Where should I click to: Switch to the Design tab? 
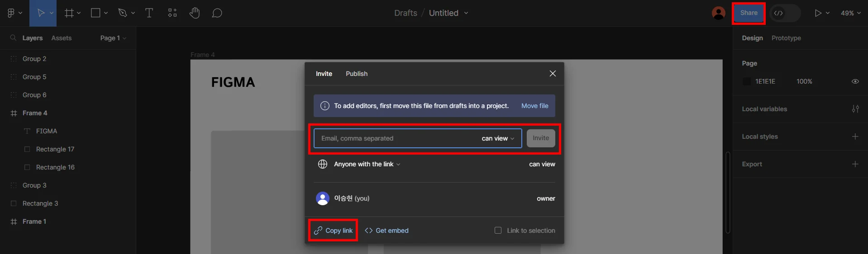pyautogui.click(x=752, y=38)
